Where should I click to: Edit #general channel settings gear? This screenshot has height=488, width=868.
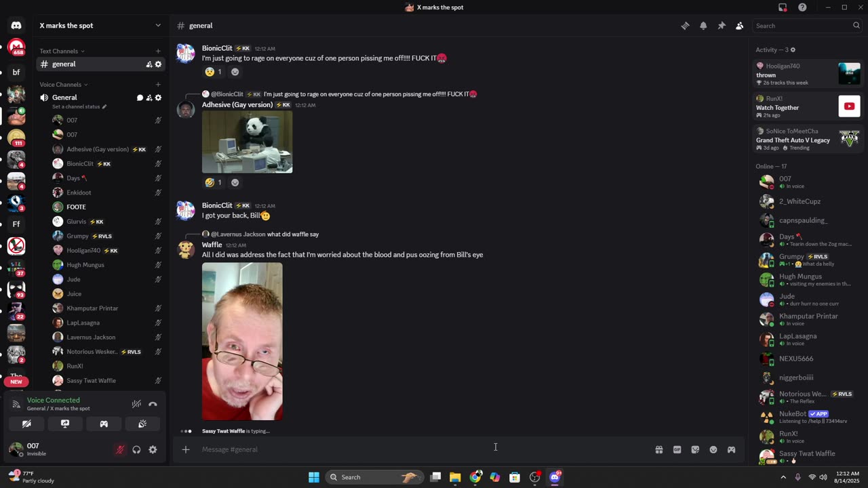coord(158,64)
